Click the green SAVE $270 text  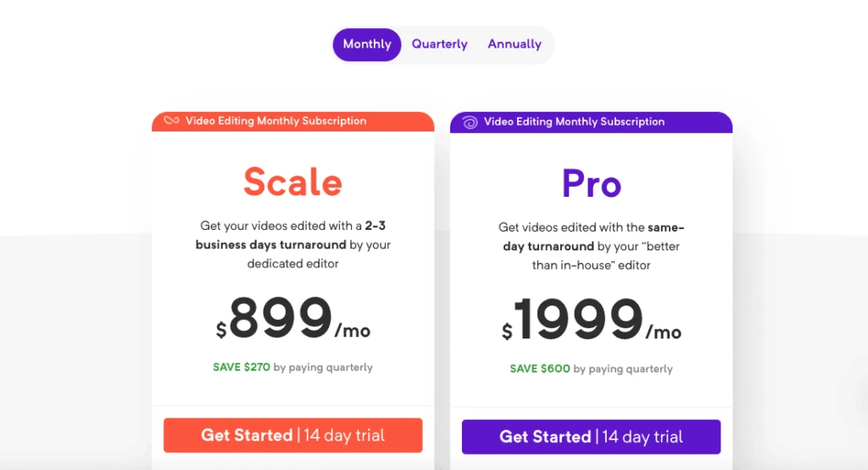pos(242,367)
